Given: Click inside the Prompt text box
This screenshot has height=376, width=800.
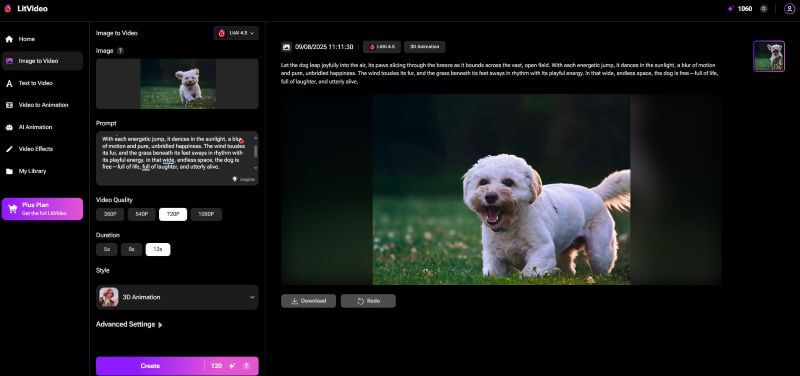Looking at the screenshot, I should [x=177, y=158].
